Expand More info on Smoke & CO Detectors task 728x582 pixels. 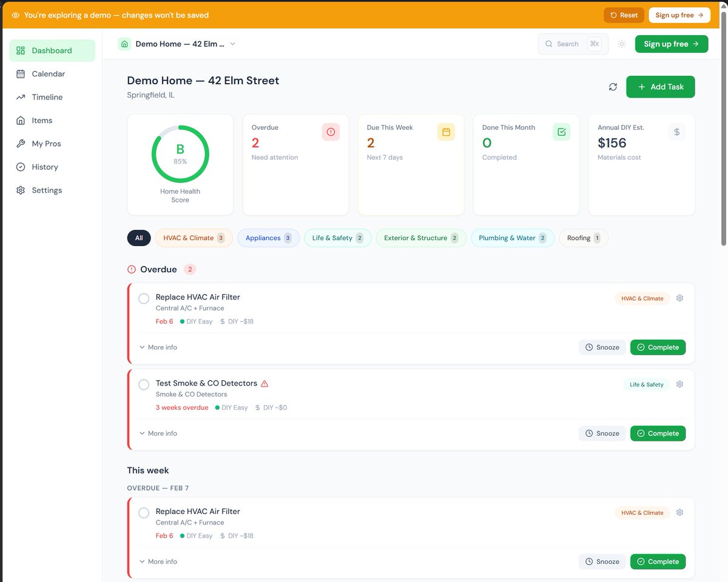(158, 433)
